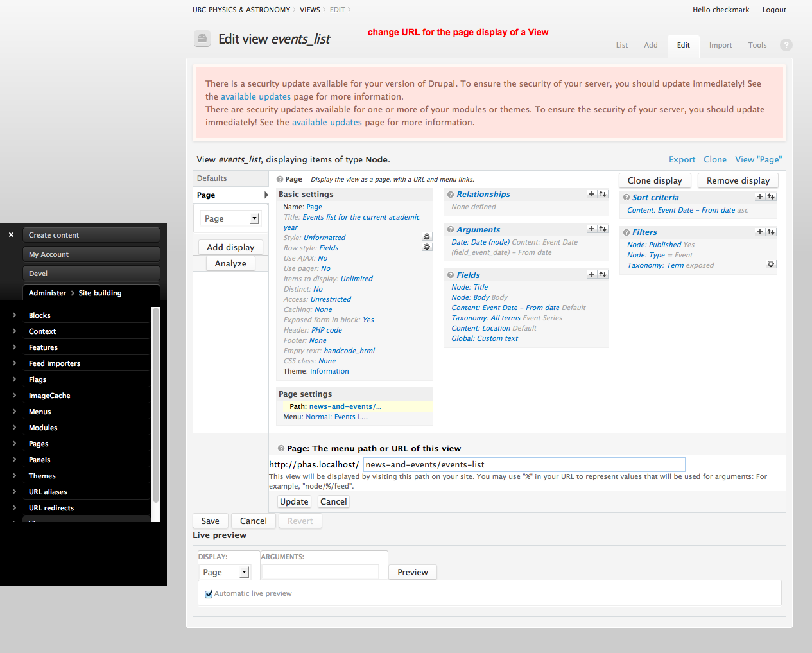Switch to the Import tab
This screenshot has height=653, width=812.
(720, 45)
